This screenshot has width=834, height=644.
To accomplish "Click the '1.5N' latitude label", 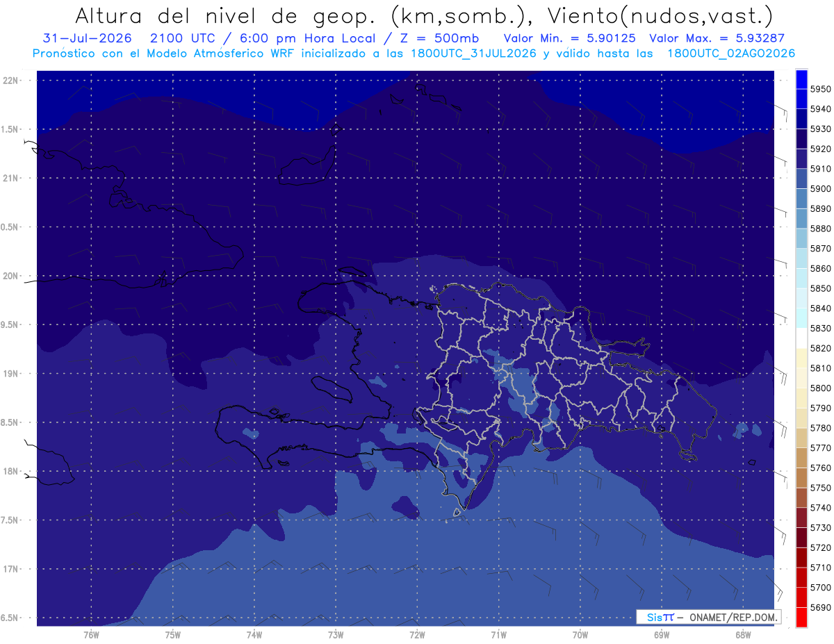I will pyautogui.click(x=10, y=129).
